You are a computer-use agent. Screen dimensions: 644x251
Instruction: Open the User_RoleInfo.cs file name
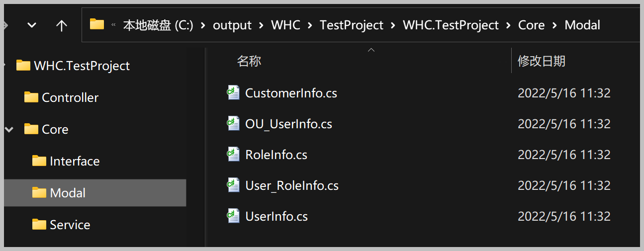pos(292,185)
